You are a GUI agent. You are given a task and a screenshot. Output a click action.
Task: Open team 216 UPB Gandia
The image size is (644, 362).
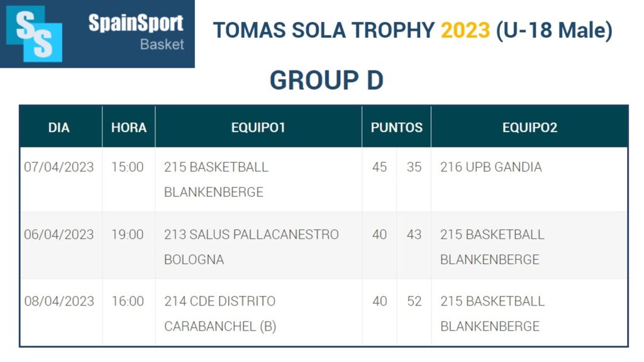click(491, 167)
